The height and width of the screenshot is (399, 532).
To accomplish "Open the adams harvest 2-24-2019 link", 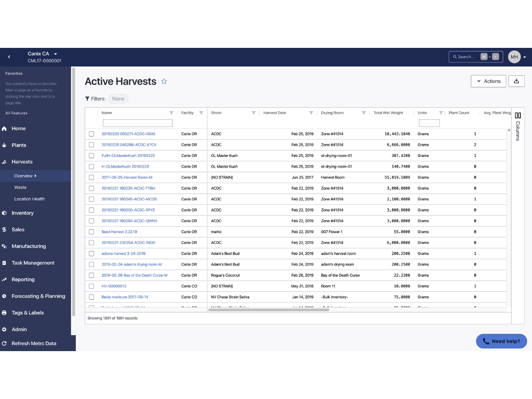I will (123, 254).
